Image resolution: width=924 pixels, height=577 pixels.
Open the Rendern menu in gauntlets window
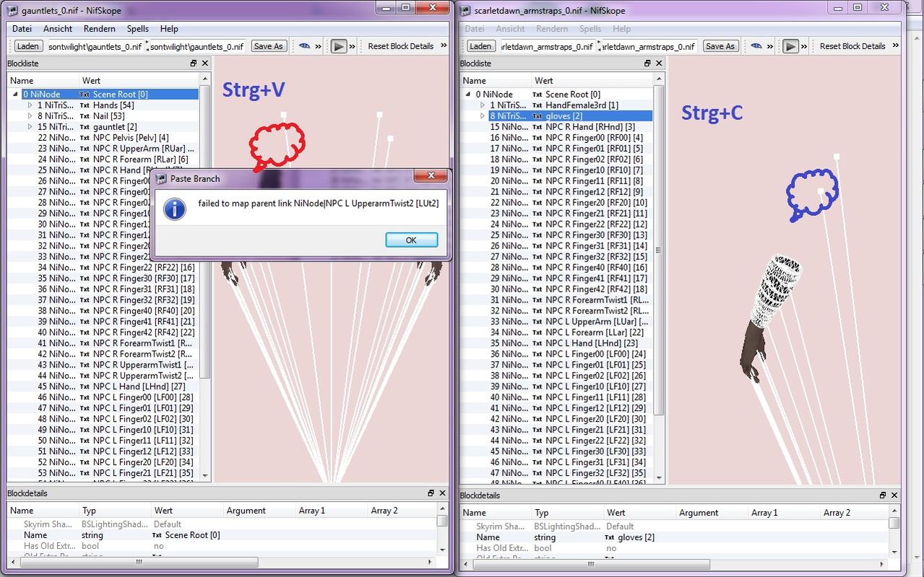pos(100,29)
